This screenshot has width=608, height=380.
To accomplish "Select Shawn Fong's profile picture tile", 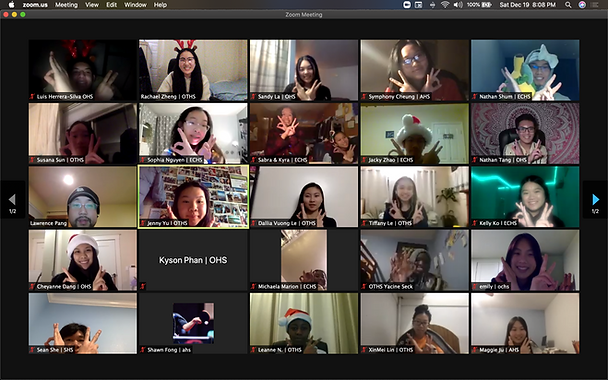I will (193, 323).
